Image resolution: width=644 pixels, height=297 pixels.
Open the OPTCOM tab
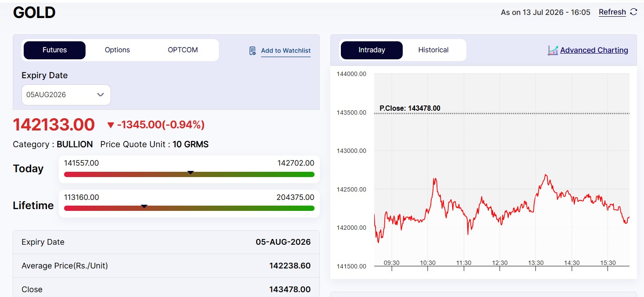pos(183,50)
